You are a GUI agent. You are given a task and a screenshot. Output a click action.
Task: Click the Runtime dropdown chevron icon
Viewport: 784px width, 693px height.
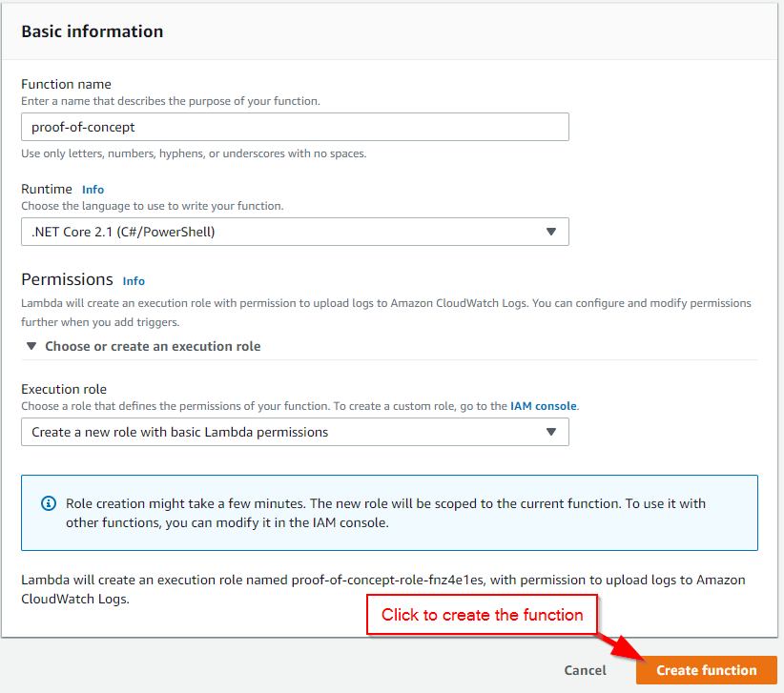coord(551,232)
